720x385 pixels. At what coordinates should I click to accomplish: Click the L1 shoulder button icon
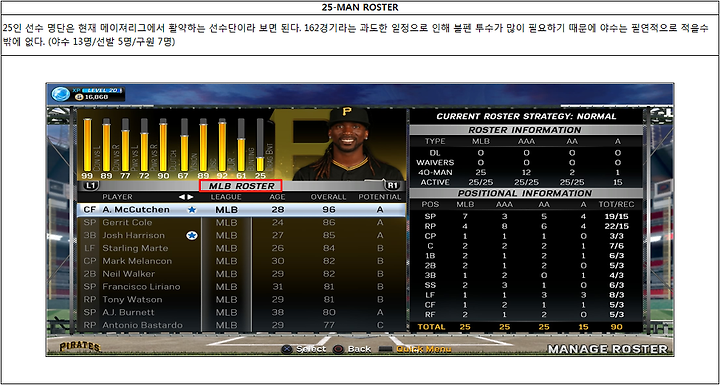point(91,186)
